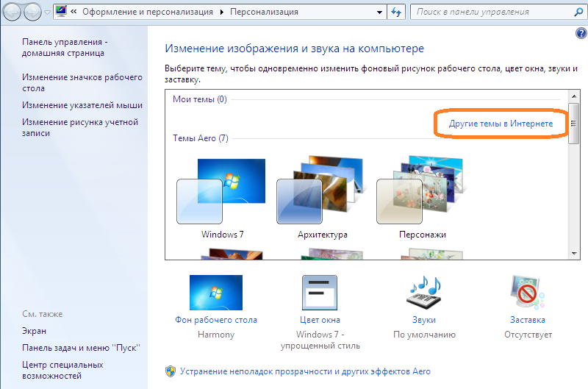Screen dimensions: 588x389
Task: Click the sounds keyboard-notes icon
Action: pyautogui.click(x=424, y=293)
